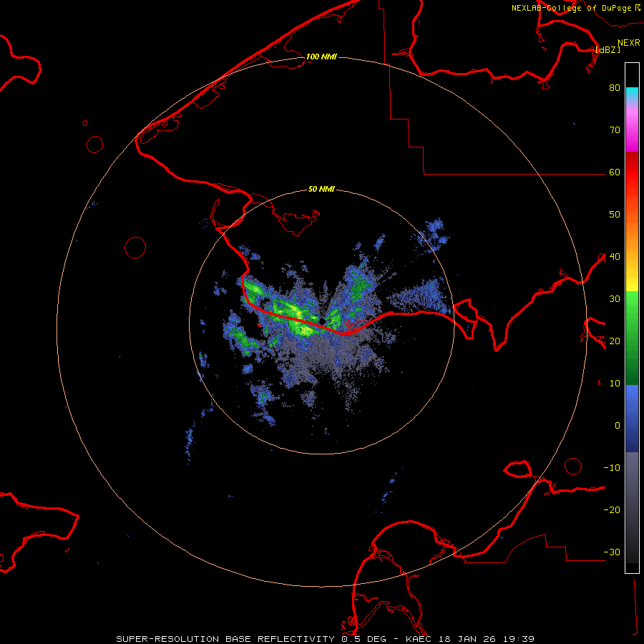This screenshot has width=644, height=644.
Task: Click the 50 value on dBZ scale
Action: [615, 215]
